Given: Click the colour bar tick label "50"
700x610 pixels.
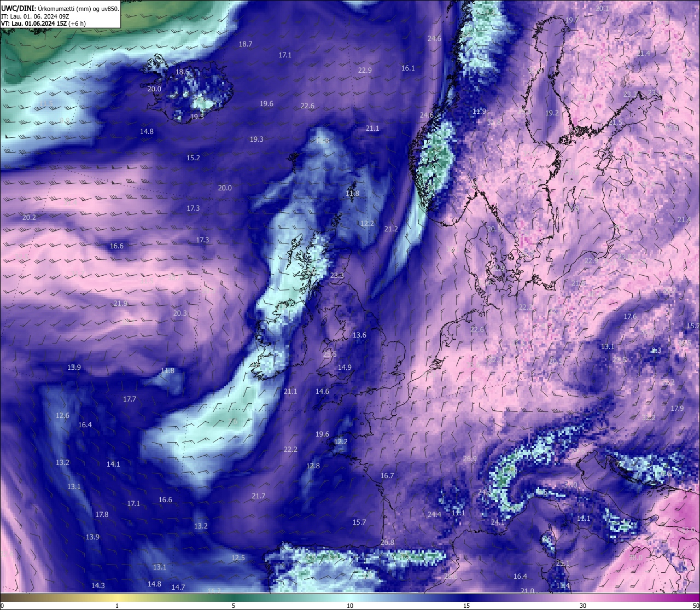Looking at the screenshot, I should tap(696, 606).
